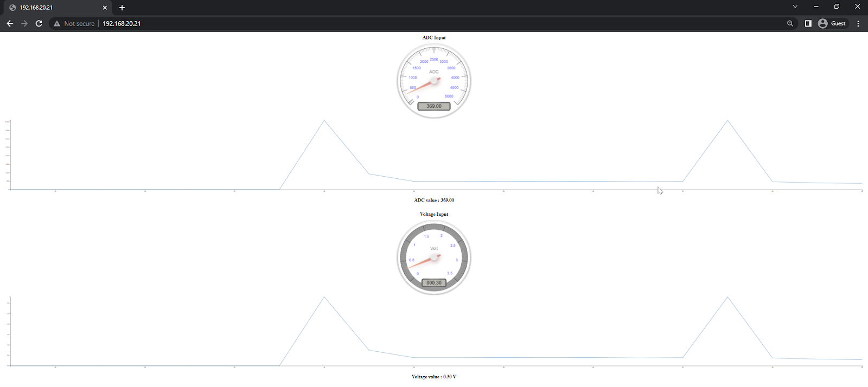
Task: Click the browser forward arrow
Action: 24,23
